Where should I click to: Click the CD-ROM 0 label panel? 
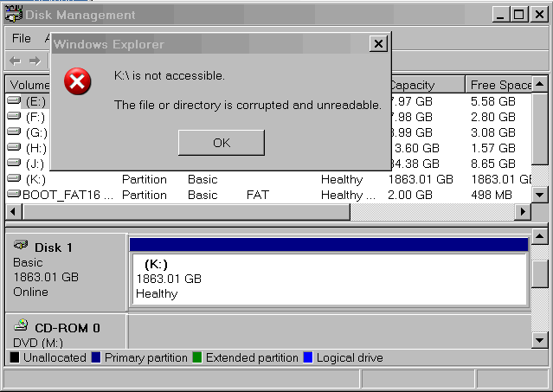pyautogui.click(x=66, y=331)
